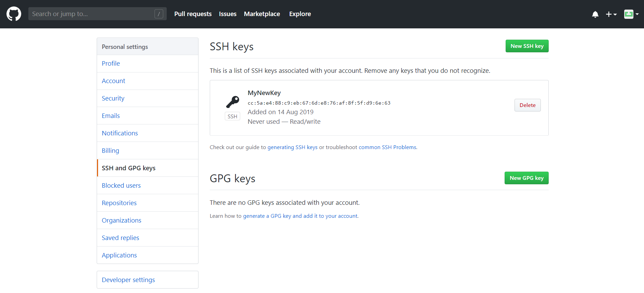The height and width of the screenshot is (293, 644).
Task: Open Issues from top navigation
Action: click(228, 14)
